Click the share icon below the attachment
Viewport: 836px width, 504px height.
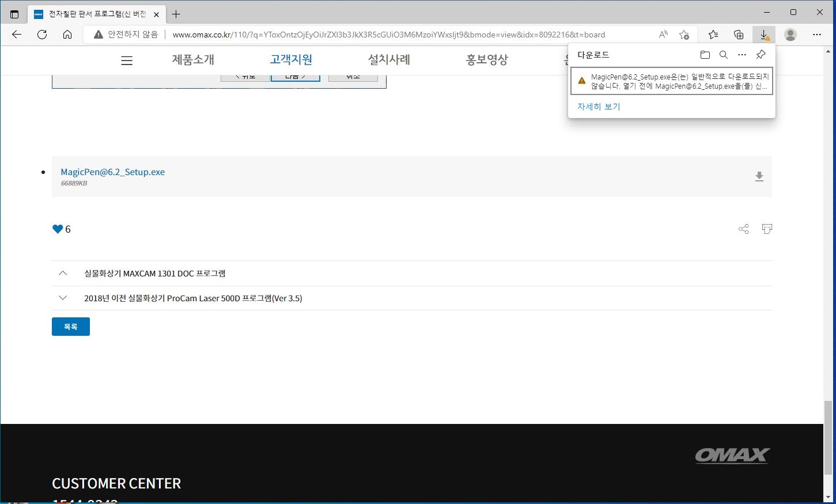click(x=743, y=229)
